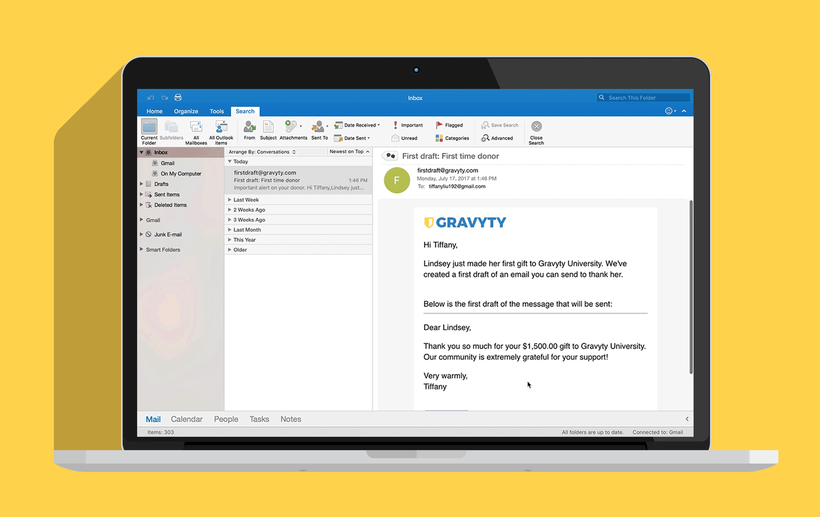The width and height of the screenshot is (820, 517).
Task: Filter search by Attachments
Action: point(293,131)
